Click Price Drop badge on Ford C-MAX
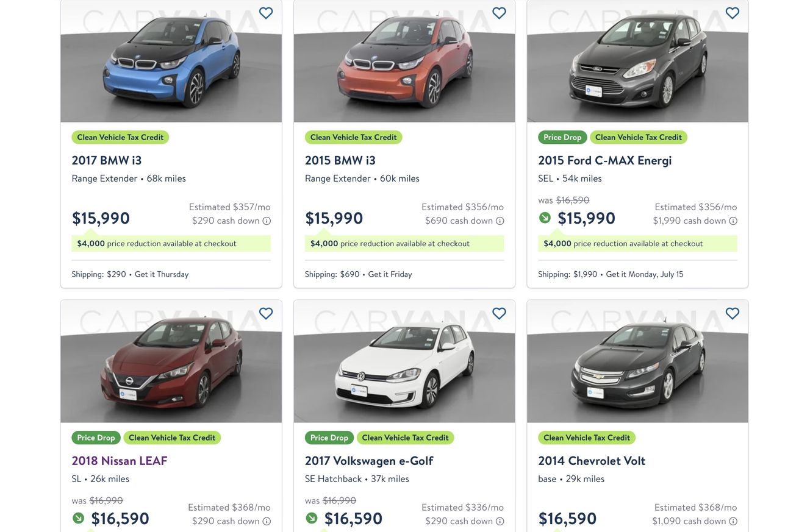The width and height of the screenshot is (799, 532). pos(562,137)
